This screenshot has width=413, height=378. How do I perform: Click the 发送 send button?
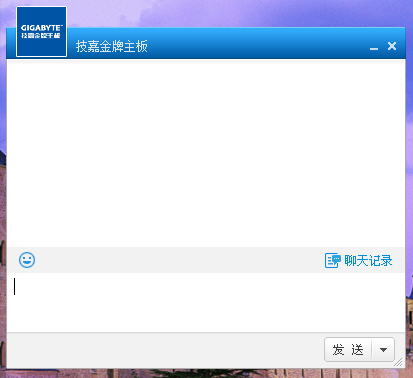point(348,350)
